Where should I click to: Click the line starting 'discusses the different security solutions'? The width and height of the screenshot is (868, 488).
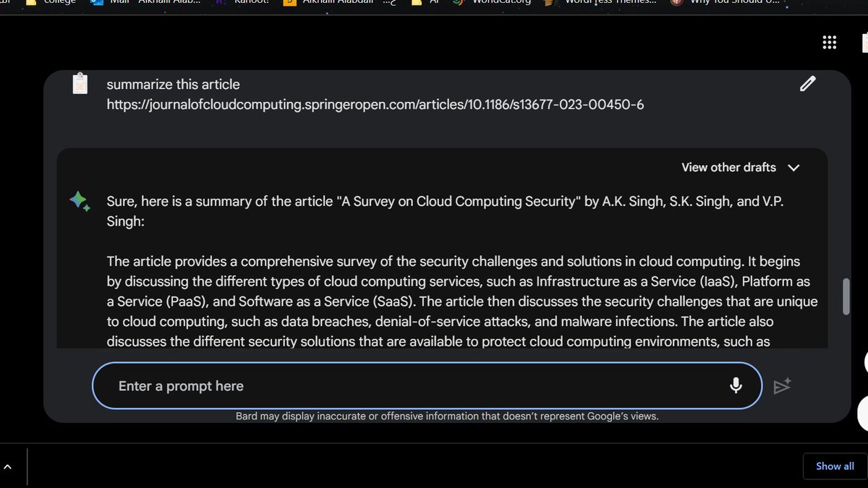[438, 341]
